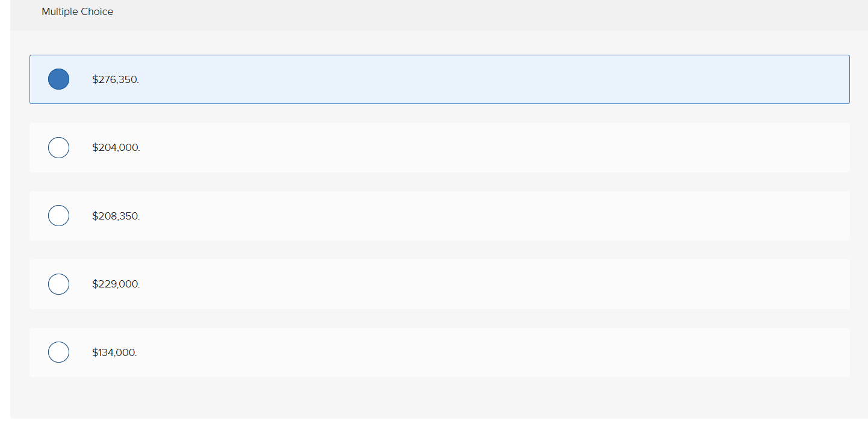The width and height of the screenshot is (868, 433).
Task: Select the $229,000 radio button
Action: pos(58,283)
